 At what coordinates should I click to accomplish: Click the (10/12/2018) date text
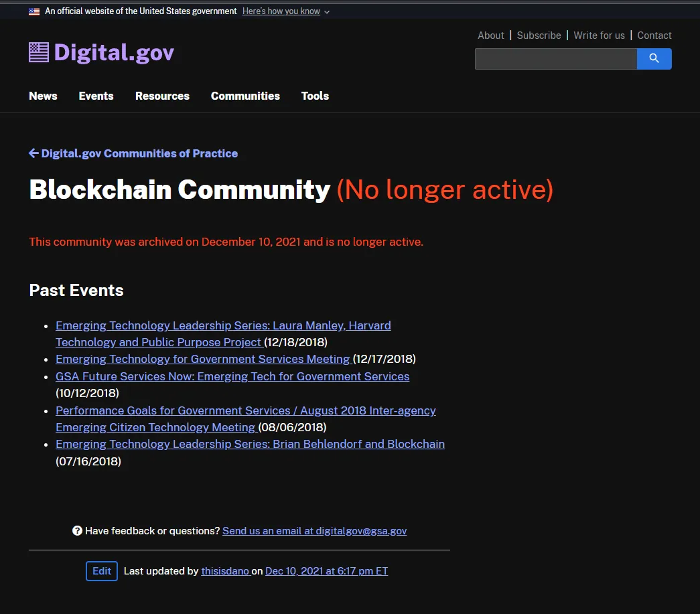tap(88, 393)
